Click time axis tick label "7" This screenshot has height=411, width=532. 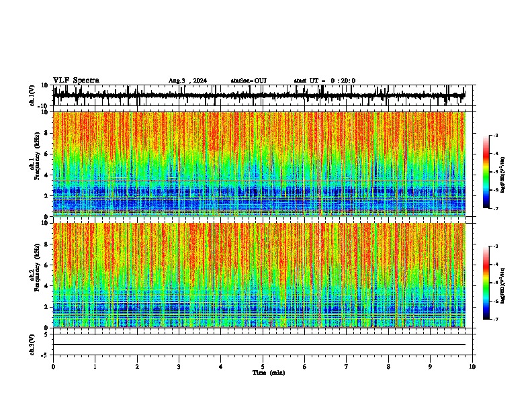click(347, 367)
